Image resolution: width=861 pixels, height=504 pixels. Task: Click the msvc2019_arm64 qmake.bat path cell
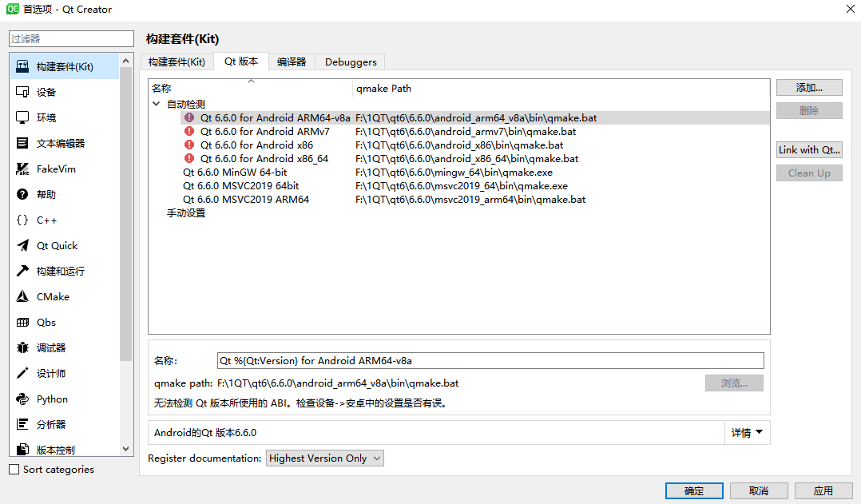point(470,200)
